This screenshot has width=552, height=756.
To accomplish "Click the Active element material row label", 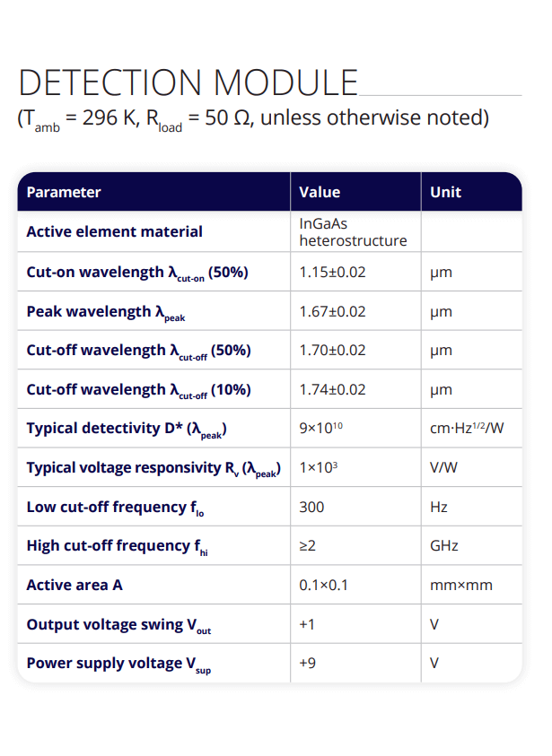I will pyautogui.click(x=114, y=231).
